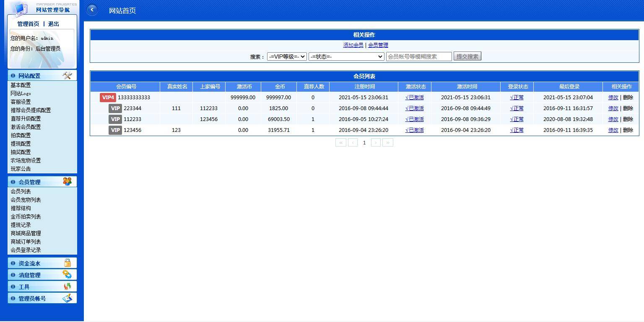
Task: Expand the 资金流水 sidebar section
Action: click(29, 263)
